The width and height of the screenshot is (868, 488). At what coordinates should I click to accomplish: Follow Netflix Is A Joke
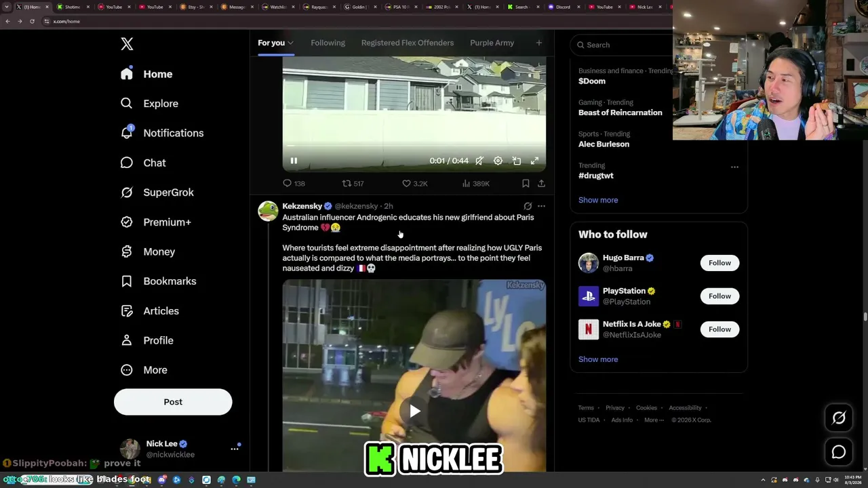(719, 329)
